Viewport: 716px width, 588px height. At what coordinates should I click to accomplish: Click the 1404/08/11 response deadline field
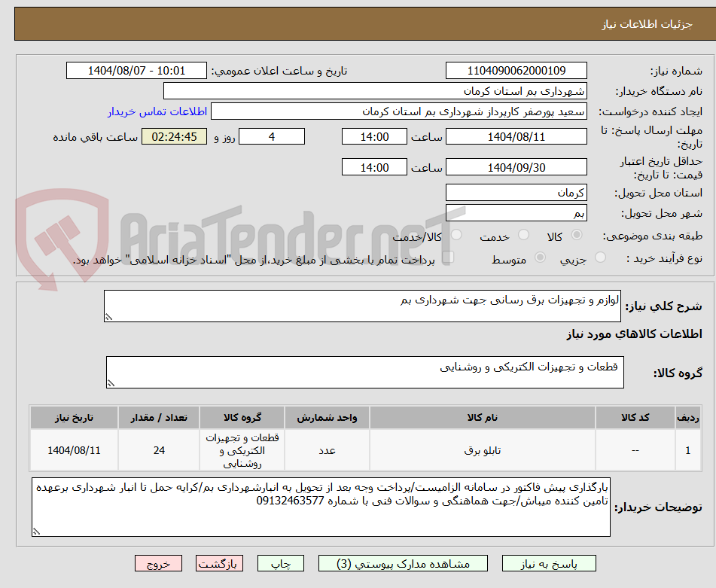click(x=516, y=136)
